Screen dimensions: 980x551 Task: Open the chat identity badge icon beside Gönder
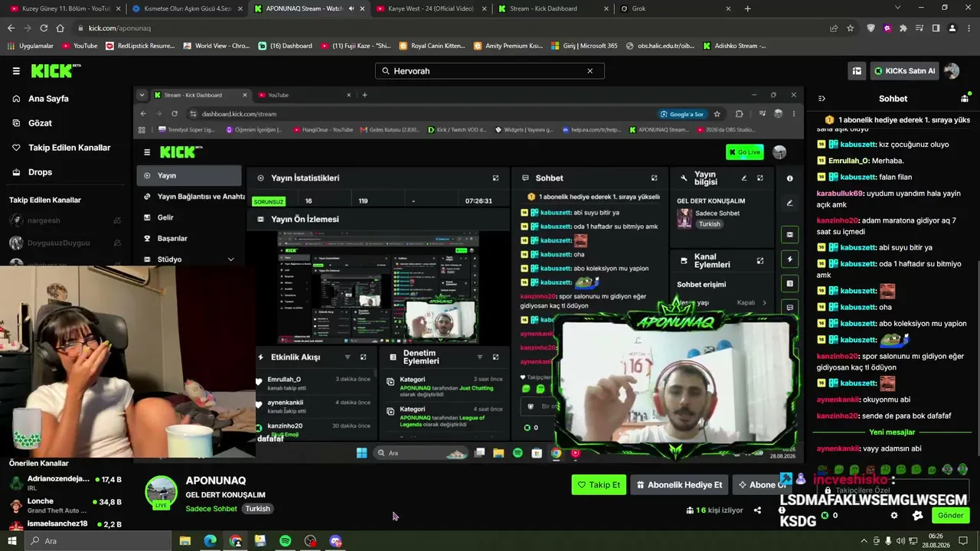(x=918, y=516)
